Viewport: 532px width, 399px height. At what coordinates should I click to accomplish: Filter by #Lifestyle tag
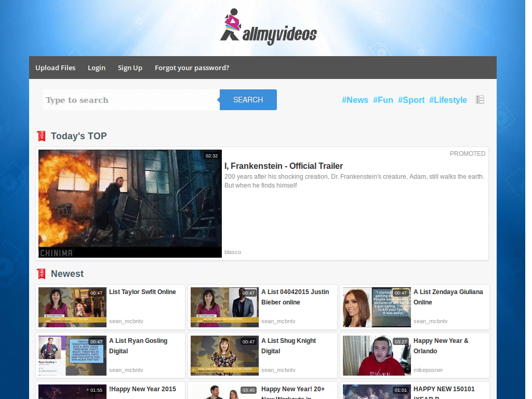[x=448, y=100]
